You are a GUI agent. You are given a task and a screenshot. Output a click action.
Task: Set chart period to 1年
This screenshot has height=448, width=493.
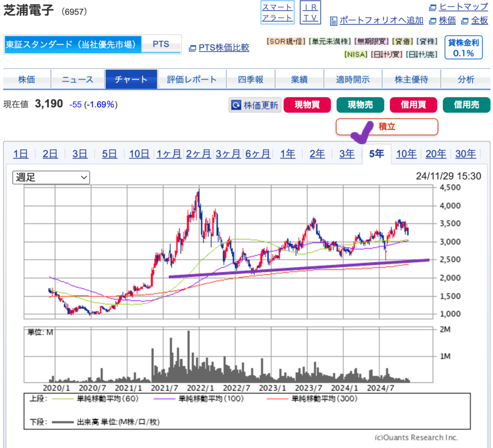click(x=288, y=154)
